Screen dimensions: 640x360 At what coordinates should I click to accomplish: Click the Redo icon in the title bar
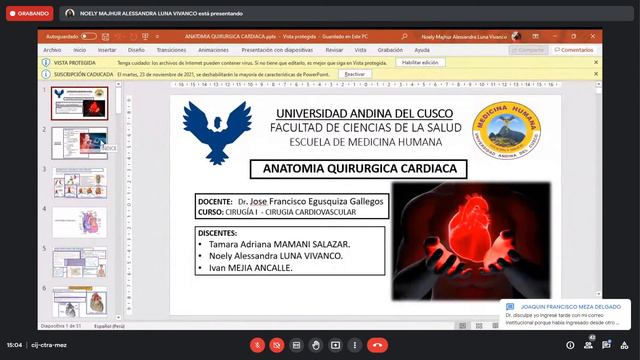[133, 37]
